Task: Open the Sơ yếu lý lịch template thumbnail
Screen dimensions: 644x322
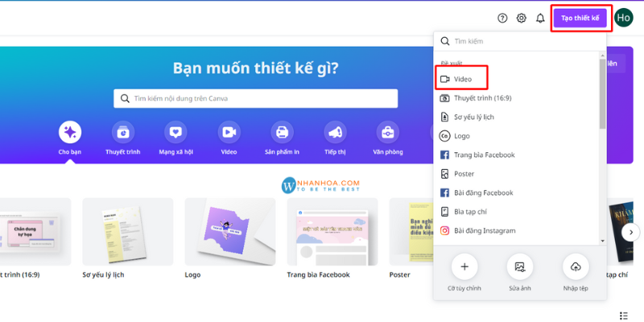Action: 128,232
